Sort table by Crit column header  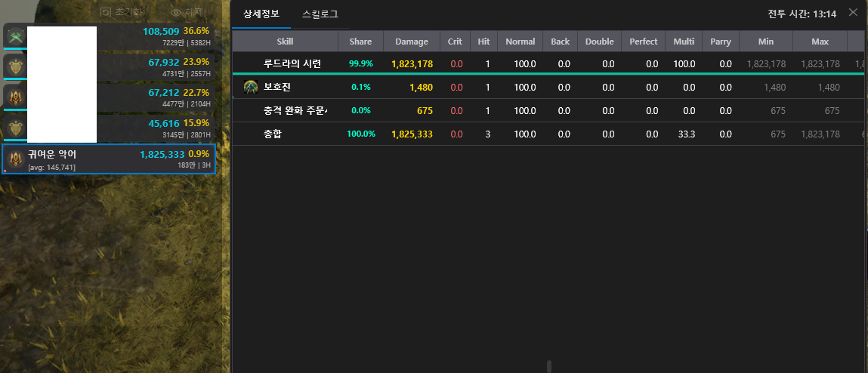(455, 42)
